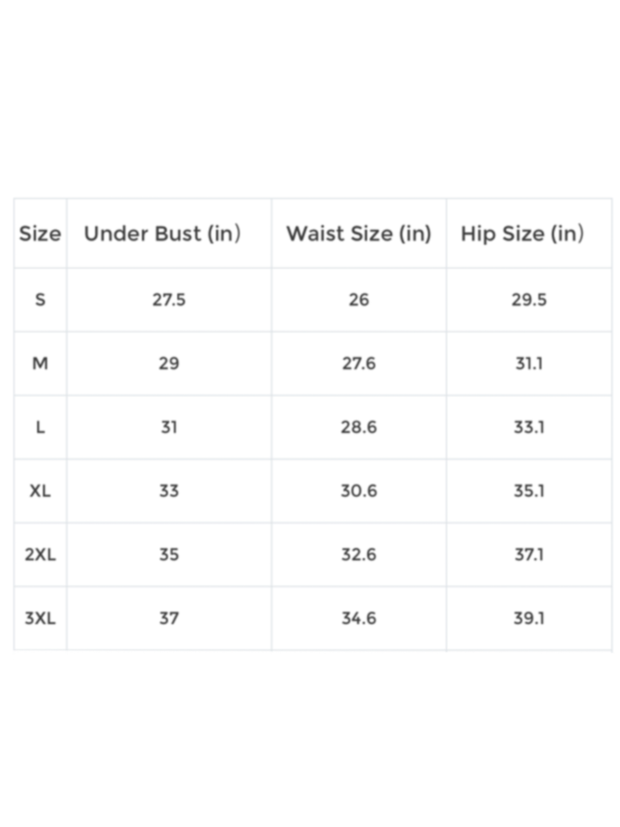Viewport: 620px width, 827px height.
Task: Select the Under Bust (in) header
Action: [x=162, y=234]
